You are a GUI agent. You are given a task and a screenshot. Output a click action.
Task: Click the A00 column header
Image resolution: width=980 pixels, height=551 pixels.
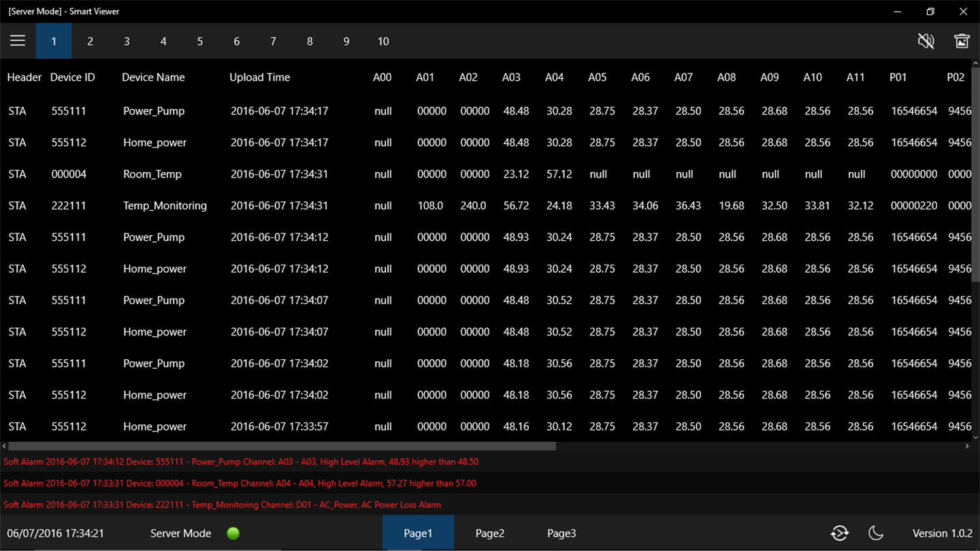pyautogui.click(x=382, y=77)
